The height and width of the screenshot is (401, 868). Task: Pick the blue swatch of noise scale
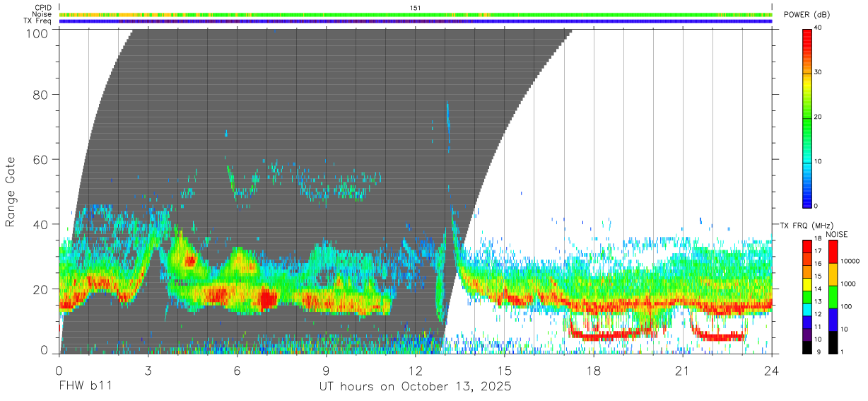(833, 320)
